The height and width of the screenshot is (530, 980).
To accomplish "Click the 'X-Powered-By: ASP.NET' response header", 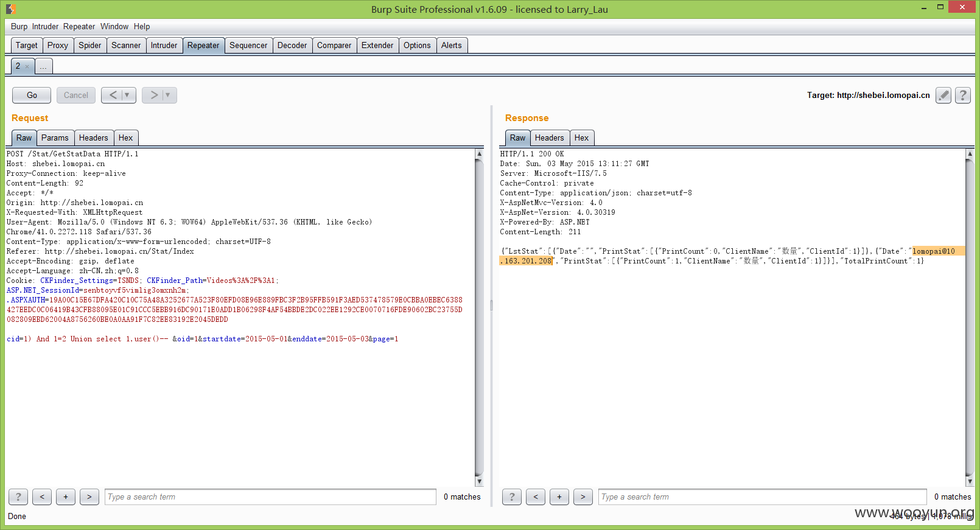I will [x=545, y=222].
